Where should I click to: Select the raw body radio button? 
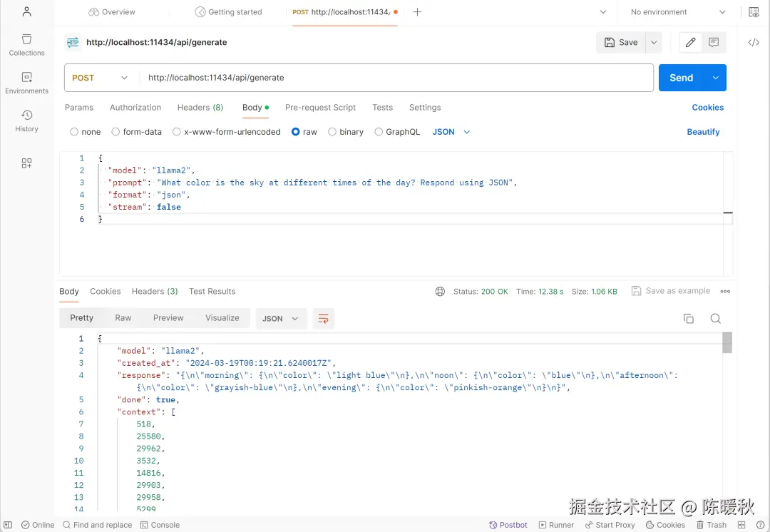click(296, 132)
